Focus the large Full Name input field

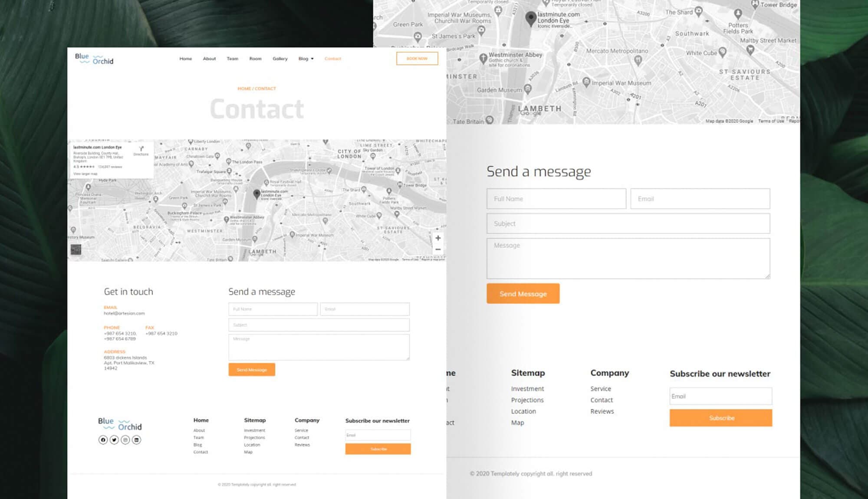pyautogui.click(x=556, y=199)
